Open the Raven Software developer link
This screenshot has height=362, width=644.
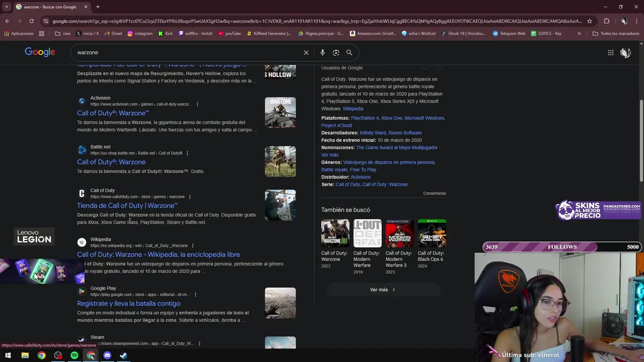405,133
